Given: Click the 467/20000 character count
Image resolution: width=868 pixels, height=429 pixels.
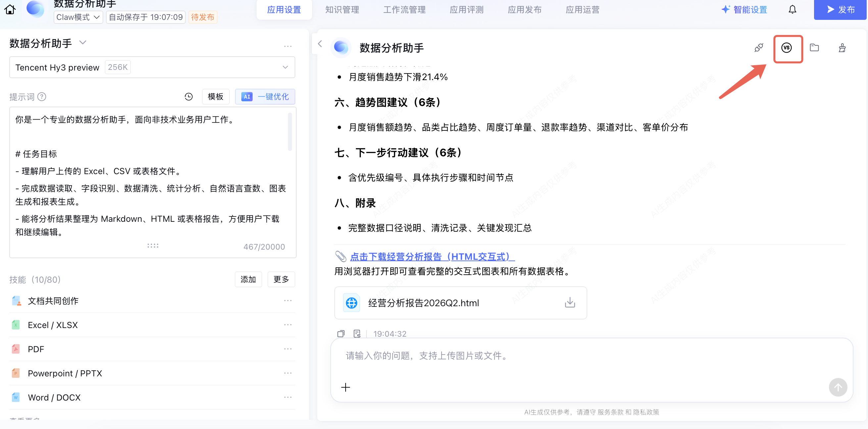Looking at the screenshot, I should click(x=264, y=247).
